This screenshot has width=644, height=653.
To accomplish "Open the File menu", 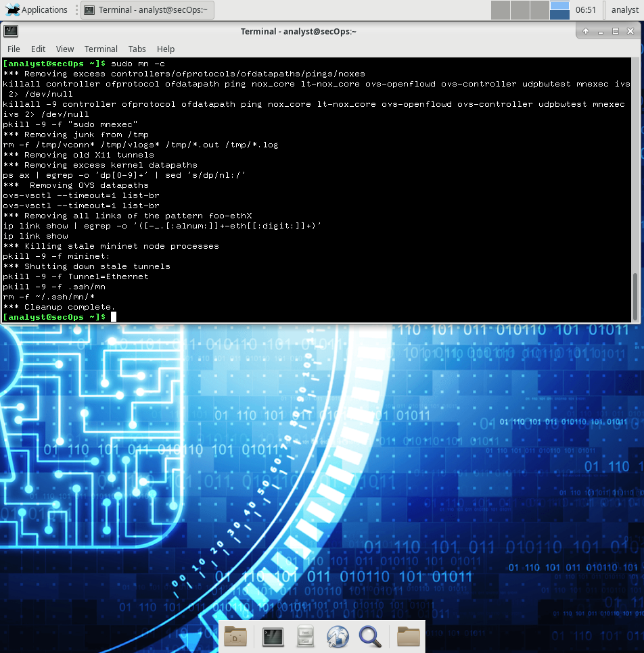I will (14, 49).
